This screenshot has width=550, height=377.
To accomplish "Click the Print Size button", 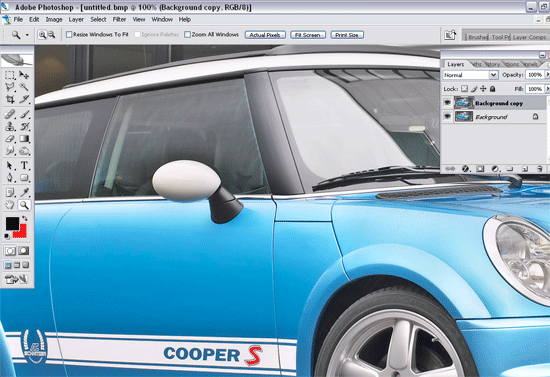I will 347,35.
